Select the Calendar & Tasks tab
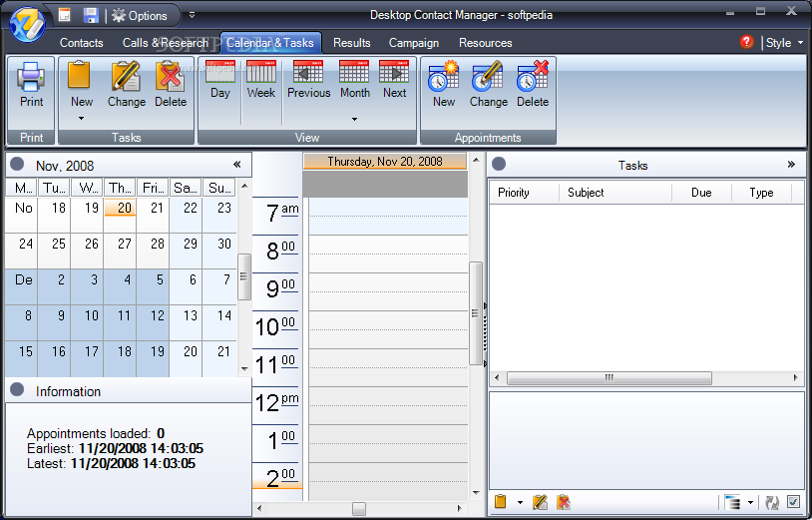 pos(269,43)
